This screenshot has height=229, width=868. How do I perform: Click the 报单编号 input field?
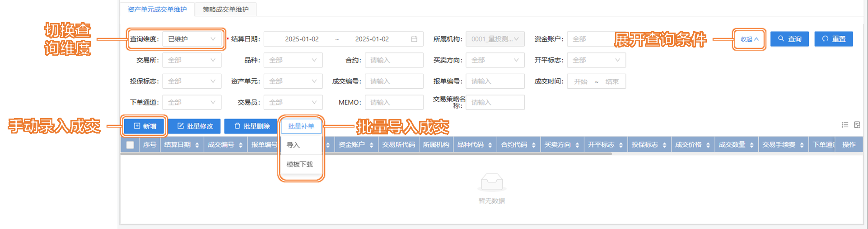(495, 81)
